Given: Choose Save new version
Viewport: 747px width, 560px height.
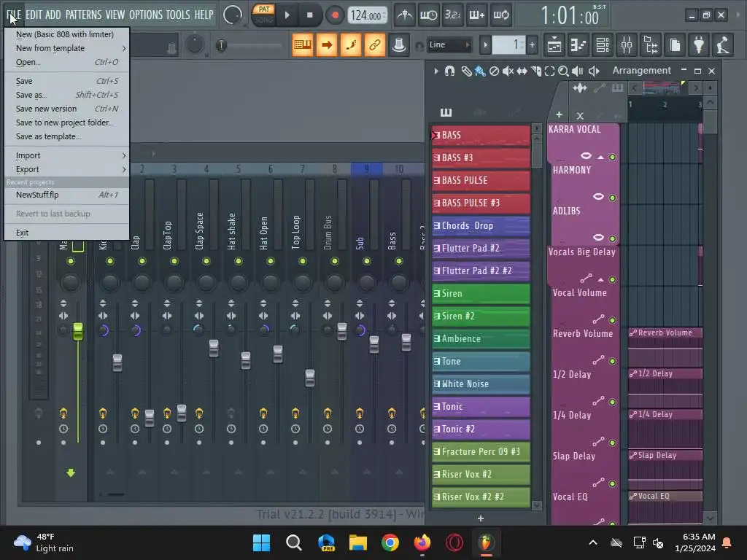Looking at the screenshot, I should [67, 109].
